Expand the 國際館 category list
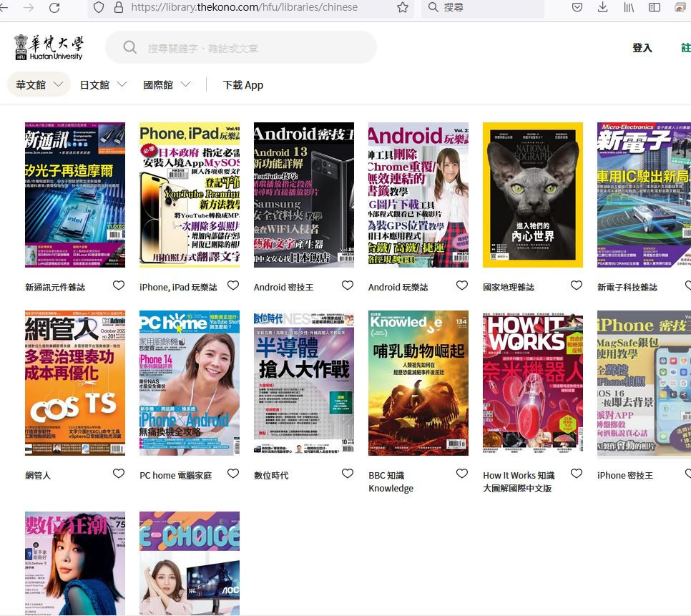 pyautogui.click(x=167, y=84)
